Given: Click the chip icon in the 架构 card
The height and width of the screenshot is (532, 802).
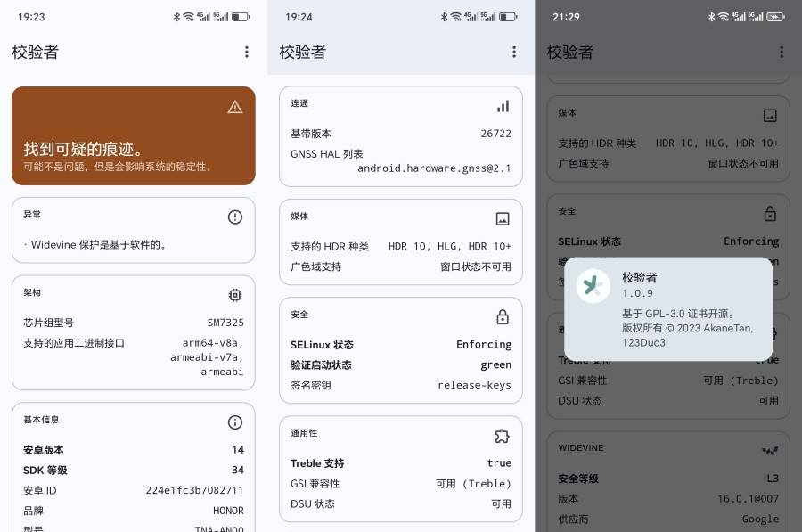Looking at the screenshot, I should pos(234,295).
